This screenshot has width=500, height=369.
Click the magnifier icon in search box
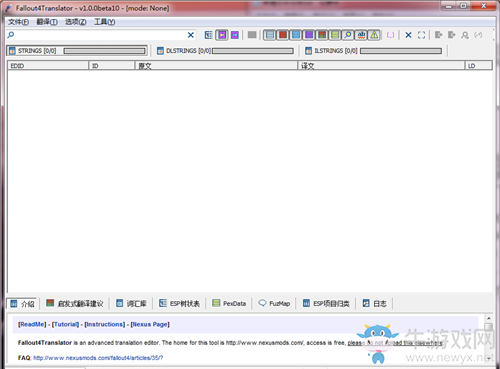[x=11, y=35]
